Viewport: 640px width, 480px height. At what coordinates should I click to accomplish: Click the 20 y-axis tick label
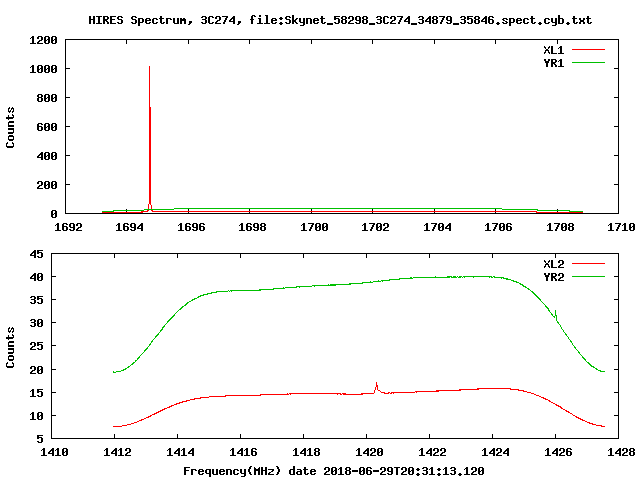click(36, 370)
